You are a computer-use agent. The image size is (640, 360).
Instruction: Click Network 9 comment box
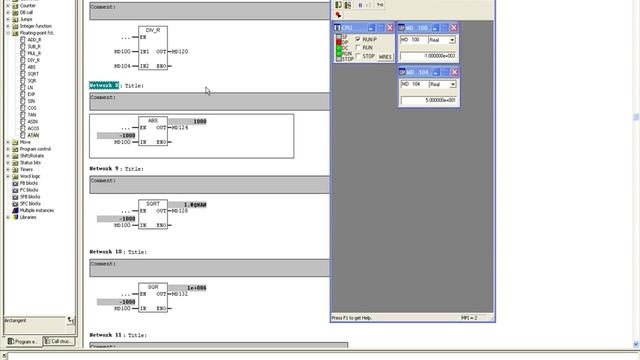(209, 184)
